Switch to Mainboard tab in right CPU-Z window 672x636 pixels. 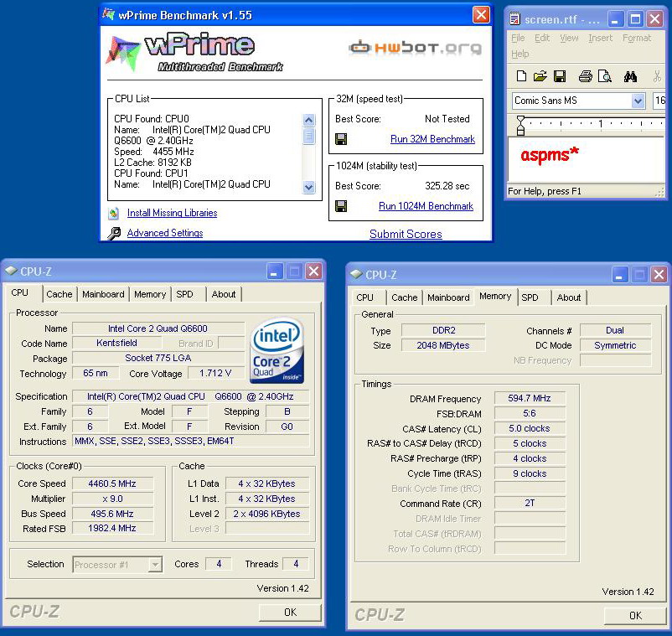tap(448, 297)
